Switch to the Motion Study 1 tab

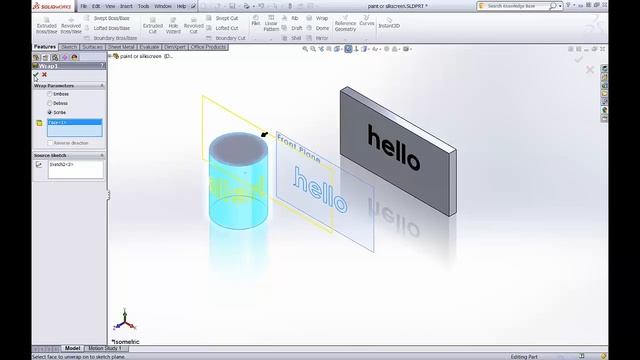pyautogui.click(x=105, y=348)
